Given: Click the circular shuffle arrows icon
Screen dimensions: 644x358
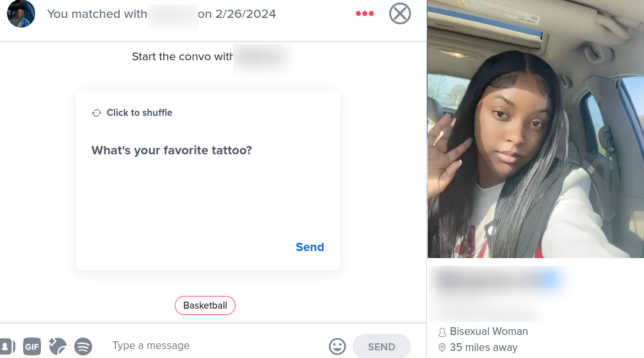Looking at the screenshot, I should (x=97, y=113).
